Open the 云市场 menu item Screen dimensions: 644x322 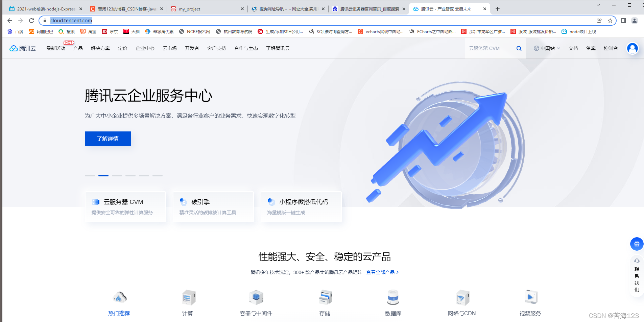click(170, 48)
